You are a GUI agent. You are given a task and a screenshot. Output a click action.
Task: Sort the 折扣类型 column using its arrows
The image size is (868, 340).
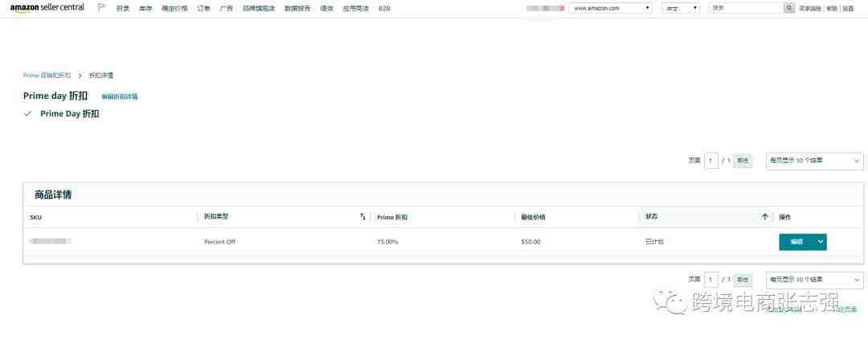362,217
